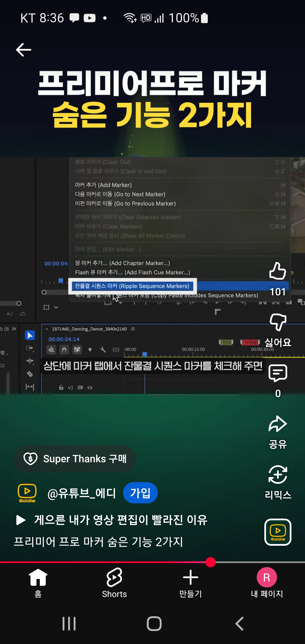Open the 리믹스 remix option
305x644 pixels.
[278, 474]
